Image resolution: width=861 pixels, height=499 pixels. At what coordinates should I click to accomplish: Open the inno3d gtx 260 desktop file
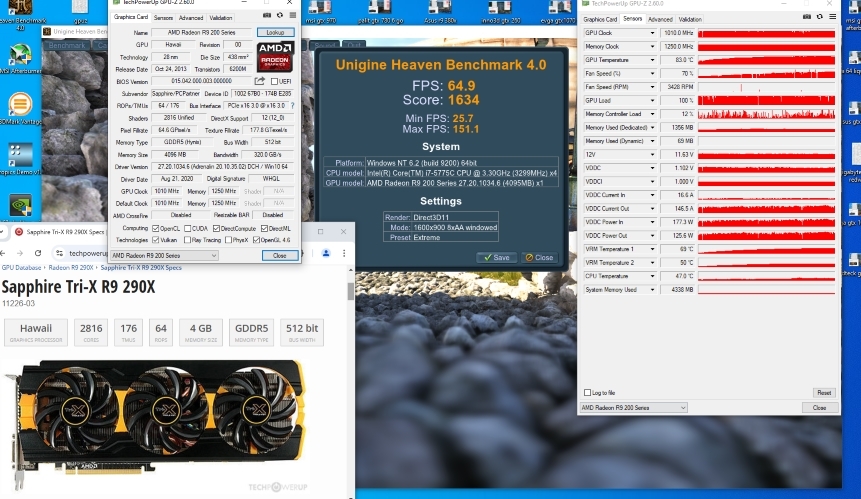[x=500, y=13]
